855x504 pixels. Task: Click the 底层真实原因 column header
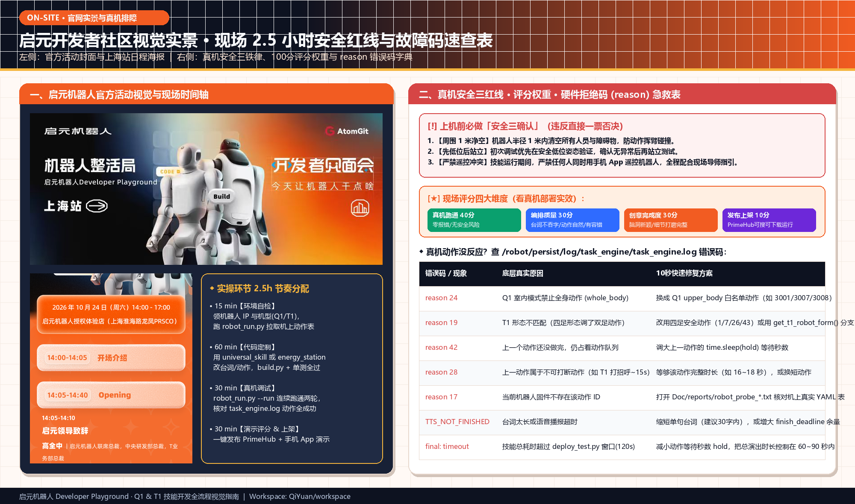522,273
